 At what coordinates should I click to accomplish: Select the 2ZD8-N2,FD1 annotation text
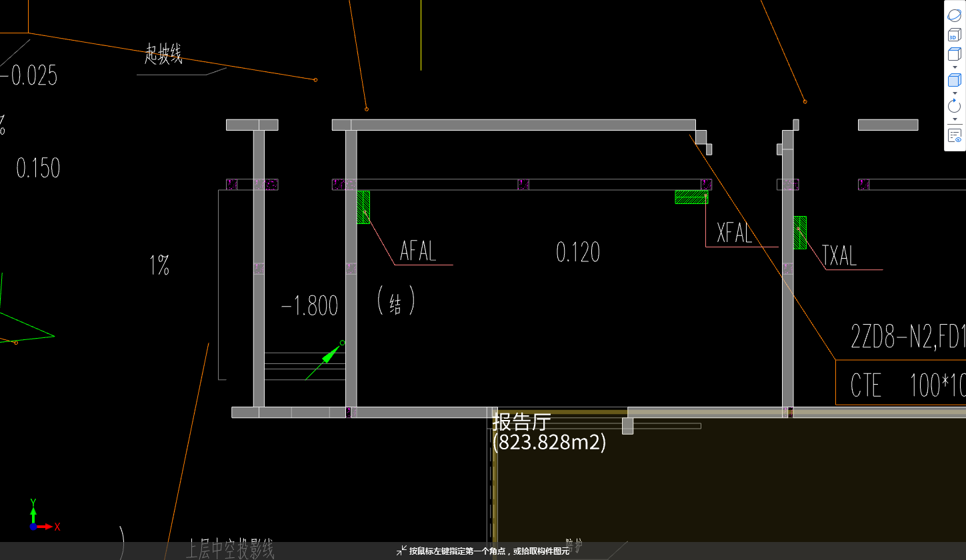pyautogui.click(x=908, y=337)
